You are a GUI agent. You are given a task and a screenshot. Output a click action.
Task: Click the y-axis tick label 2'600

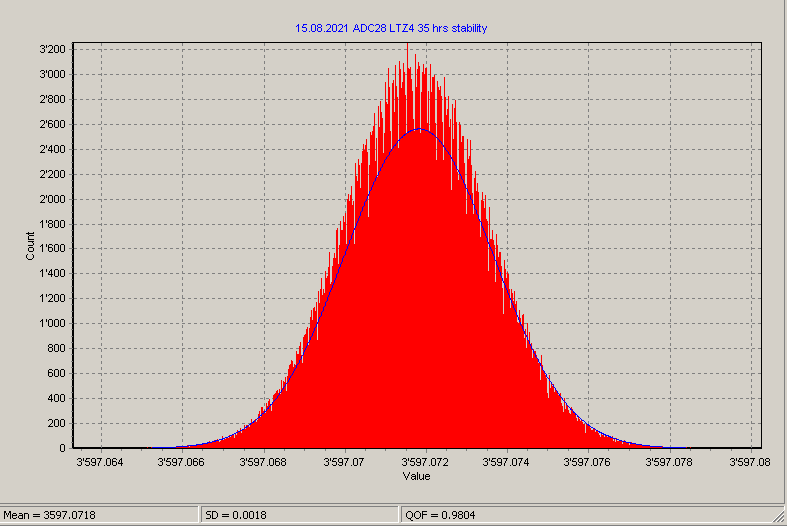tap(52, 124)
